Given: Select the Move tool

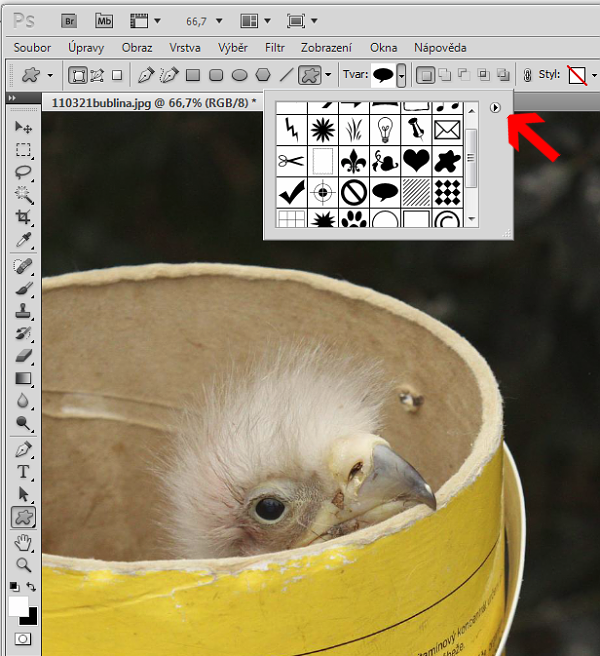Looking at the screenshot, I should click(x=24, y=128).
